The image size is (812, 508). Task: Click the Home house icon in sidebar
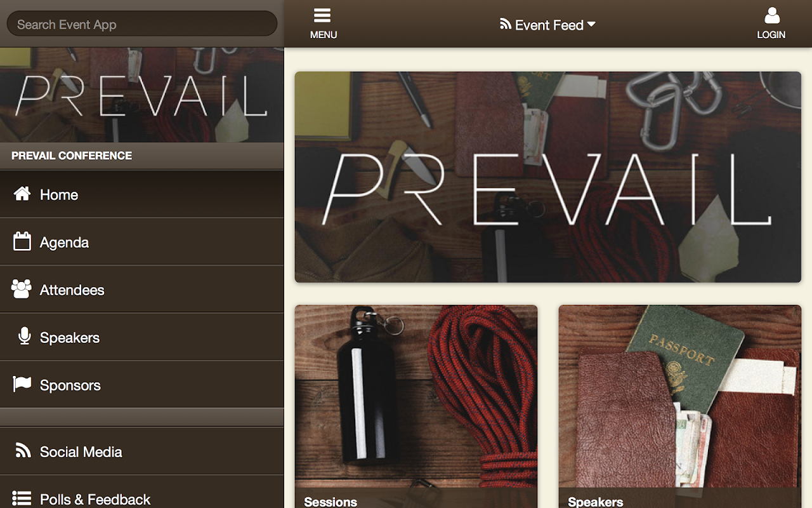click(x=22, y=194)
